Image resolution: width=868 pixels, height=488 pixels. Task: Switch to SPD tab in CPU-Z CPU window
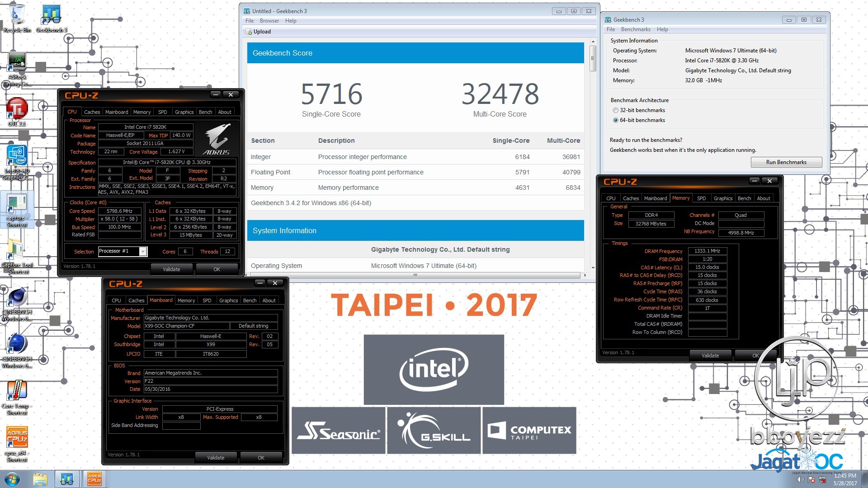tap(163, 112)
